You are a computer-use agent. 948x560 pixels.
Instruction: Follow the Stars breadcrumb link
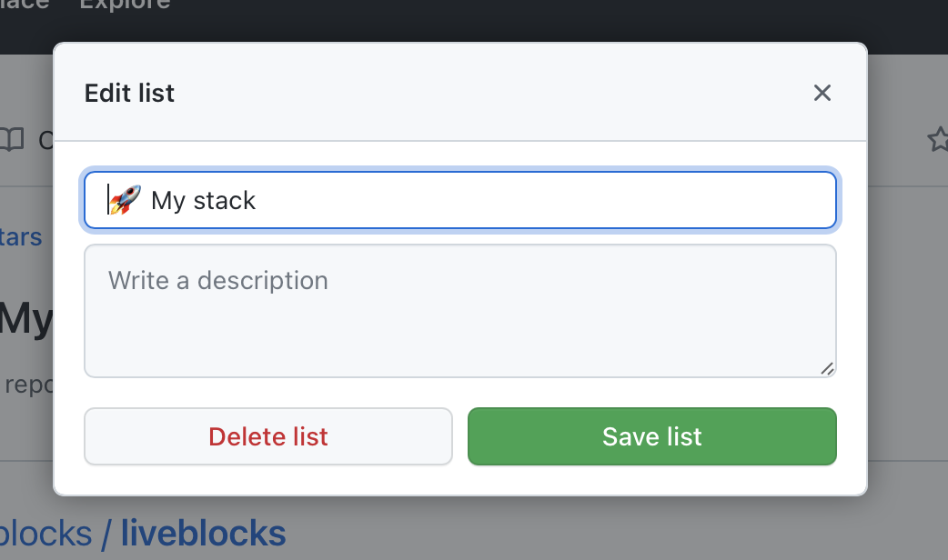20,238
